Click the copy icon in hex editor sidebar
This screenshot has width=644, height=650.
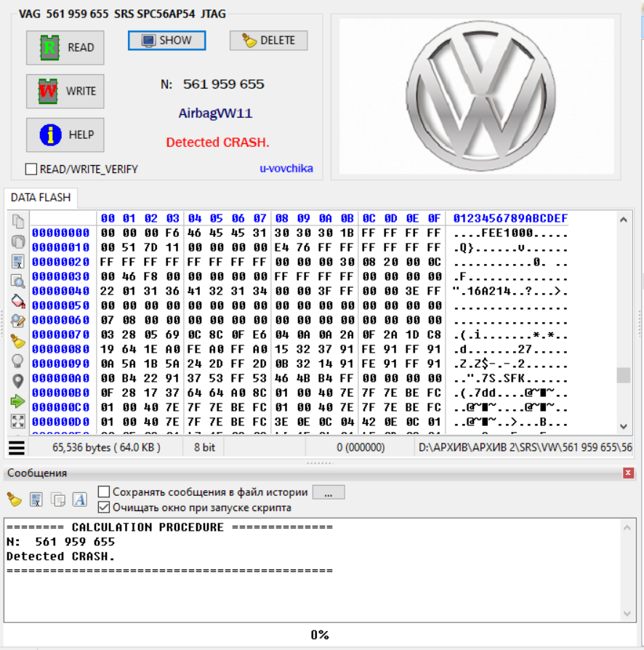coord(18,221)
